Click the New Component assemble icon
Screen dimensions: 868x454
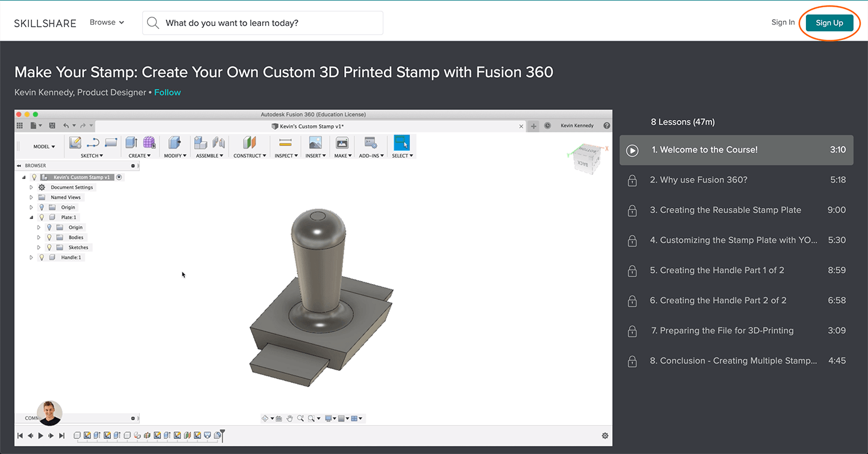201,143
